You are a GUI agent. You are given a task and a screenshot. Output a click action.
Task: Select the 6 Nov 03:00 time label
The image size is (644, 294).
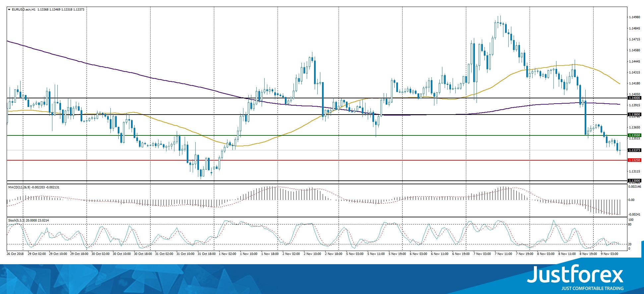(x=419, y=254)
